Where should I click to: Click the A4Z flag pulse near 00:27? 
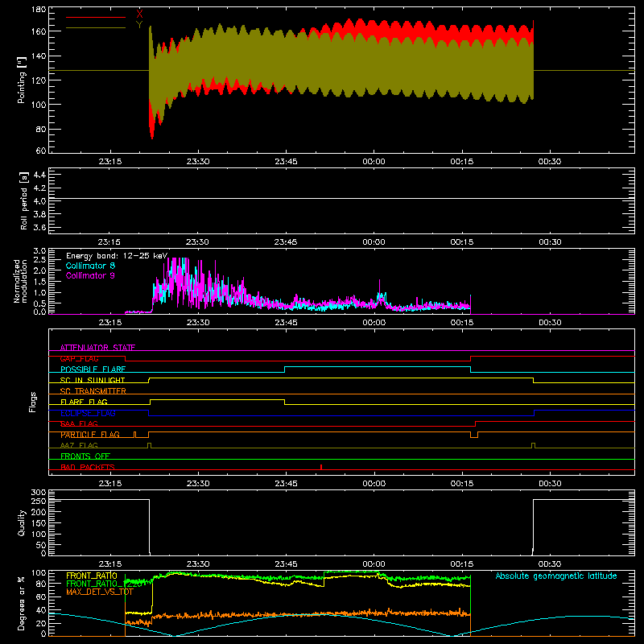(533, 445)
